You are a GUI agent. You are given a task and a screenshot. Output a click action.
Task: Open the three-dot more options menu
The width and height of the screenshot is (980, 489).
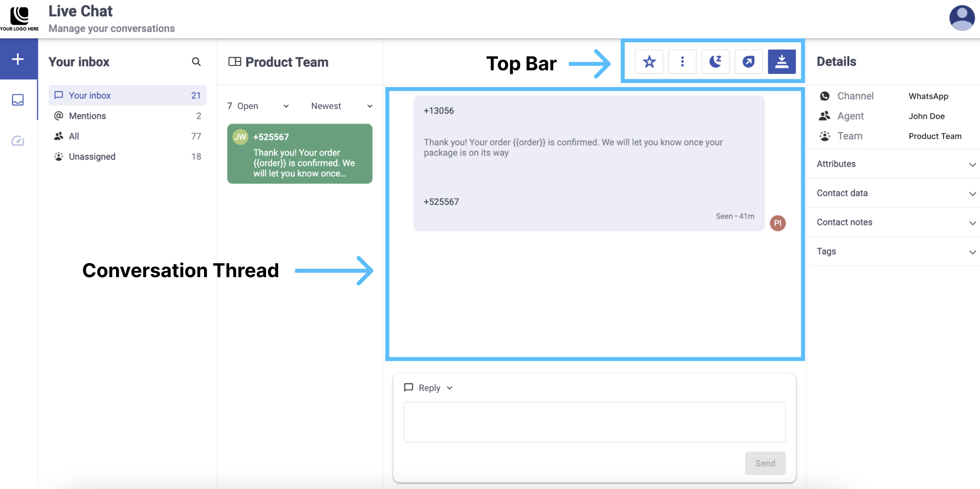682,62
